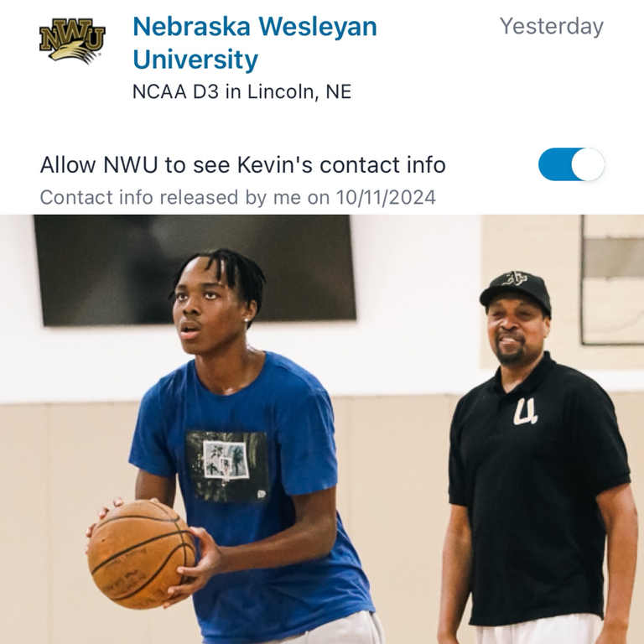Click the 10/11/2024 release date text
This screenshot has width=644, height=644.
(386, 198)
